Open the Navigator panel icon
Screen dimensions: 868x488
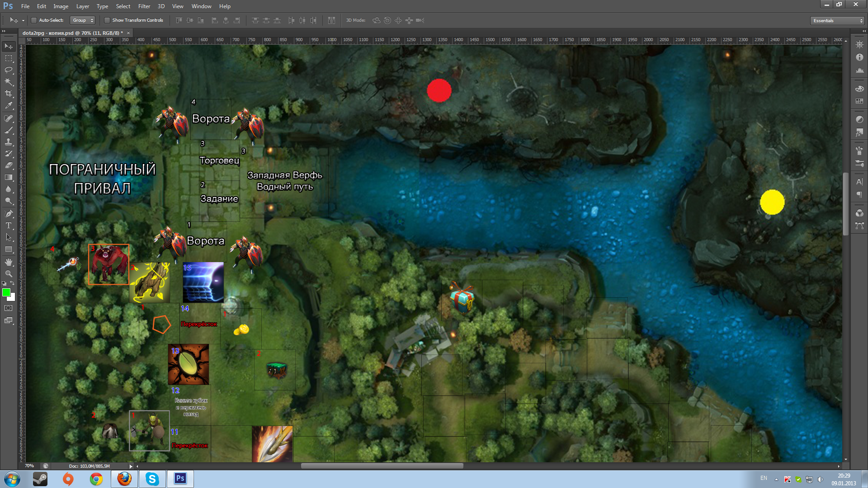859,44
